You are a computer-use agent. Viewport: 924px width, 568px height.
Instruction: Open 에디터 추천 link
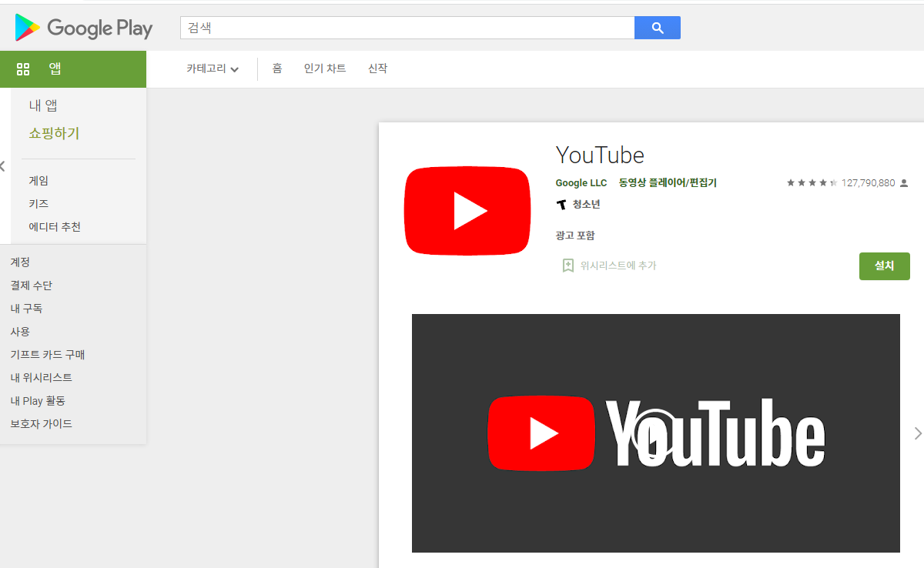55,227
